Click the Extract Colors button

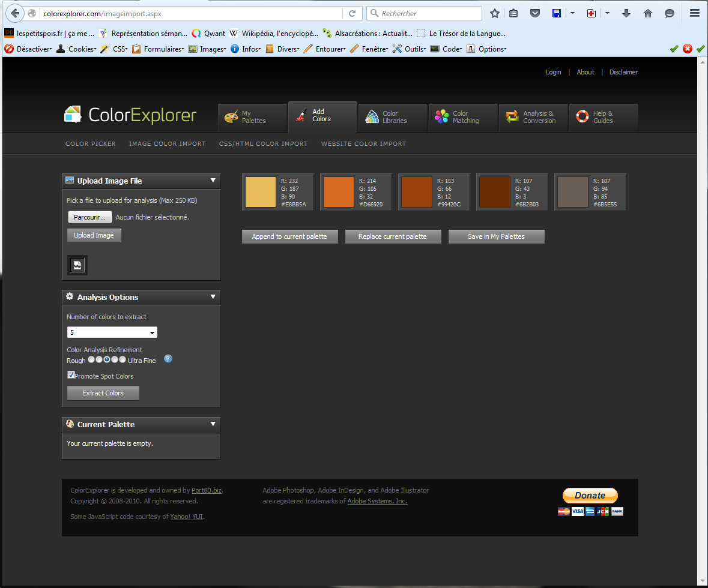(103, 393)
